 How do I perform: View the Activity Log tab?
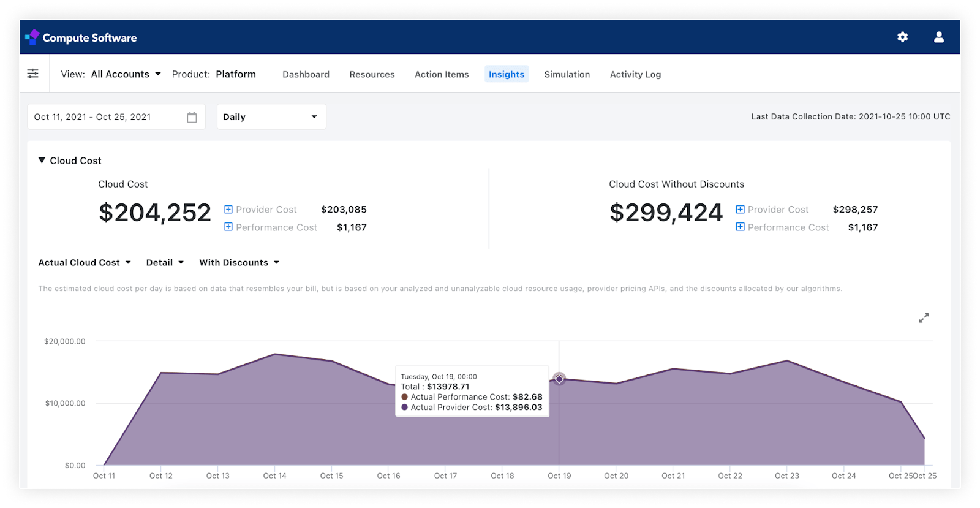[635, 74]
